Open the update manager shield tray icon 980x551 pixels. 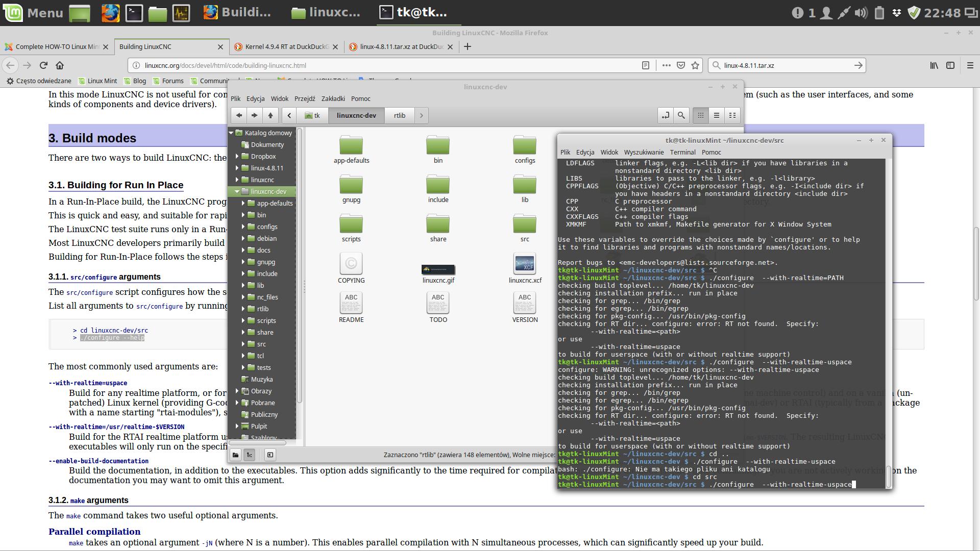(914, 13)
